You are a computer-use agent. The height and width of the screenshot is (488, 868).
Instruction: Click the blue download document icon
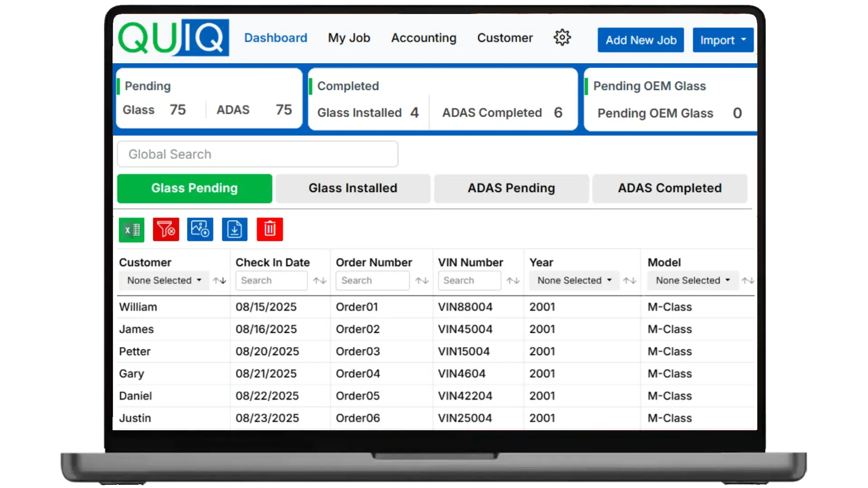(x=235, y=230)
